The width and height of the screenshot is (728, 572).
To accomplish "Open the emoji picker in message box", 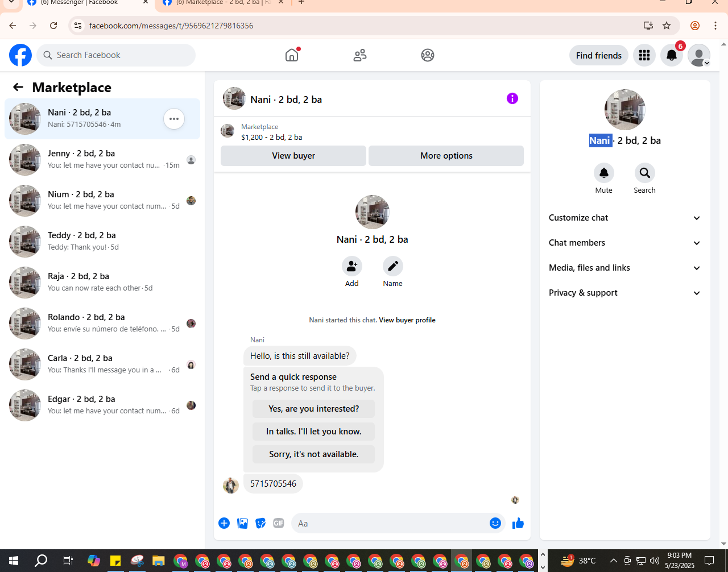I will click(495, 523).
